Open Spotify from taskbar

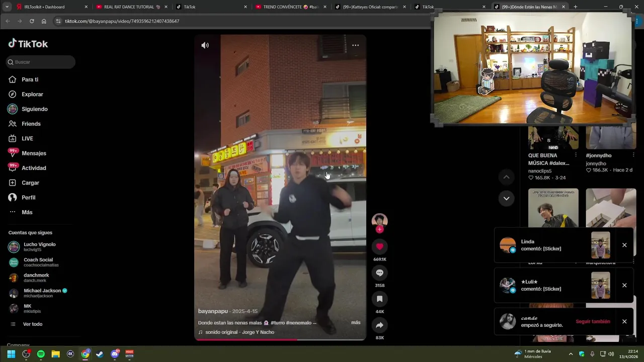click(41, 354)
